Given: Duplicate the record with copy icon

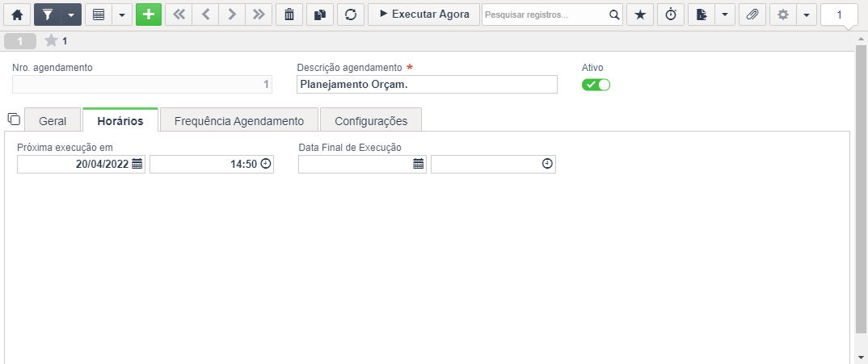Looking at the screenshot, I should pyautogui.click(x=319, y=15).
